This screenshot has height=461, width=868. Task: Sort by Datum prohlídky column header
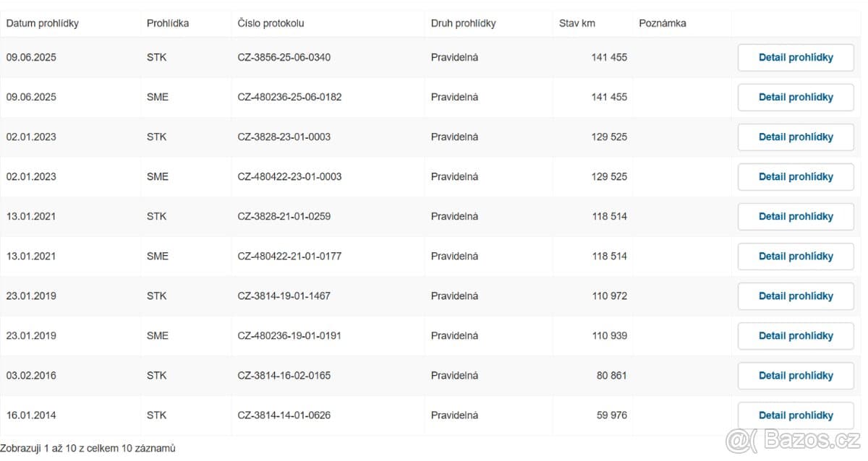(43, 23)
